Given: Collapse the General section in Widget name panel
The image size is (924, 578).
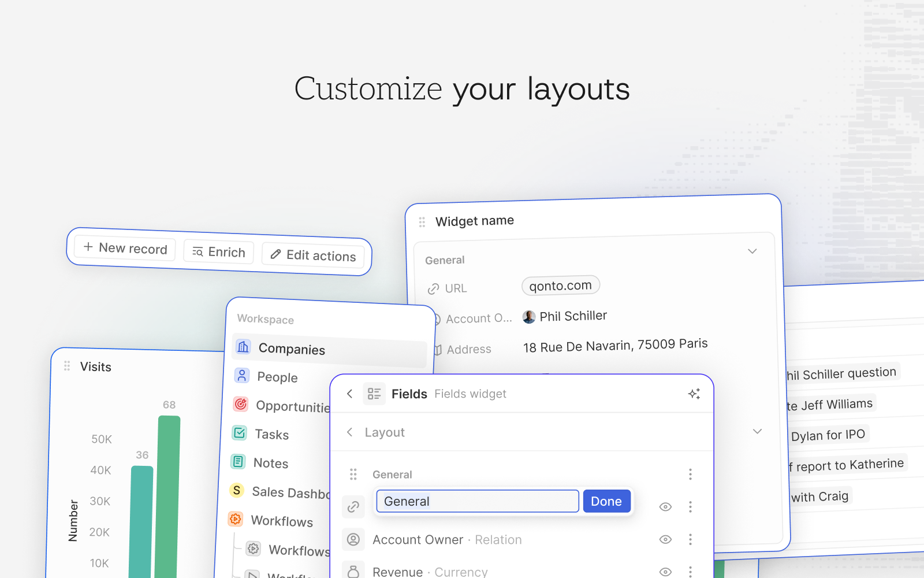Looking at the screenshot, I should 752,251.
